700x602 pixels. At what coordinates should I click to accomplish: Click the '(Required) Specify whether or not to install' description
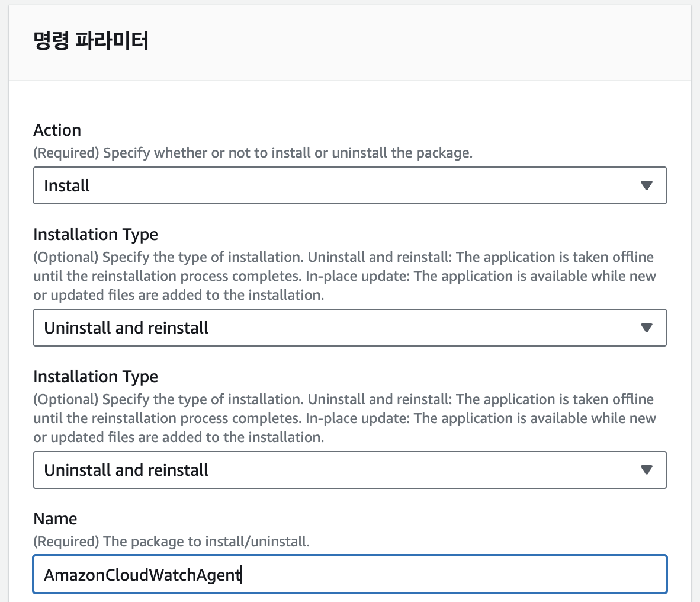point(253,153)
